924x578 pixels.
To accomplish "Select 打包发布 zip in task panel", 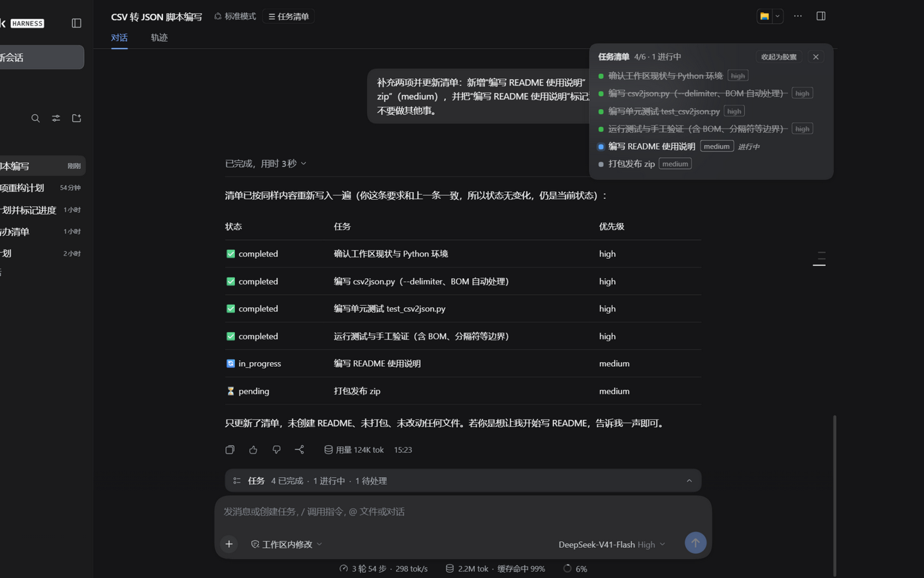I will (x=631, y=164).
